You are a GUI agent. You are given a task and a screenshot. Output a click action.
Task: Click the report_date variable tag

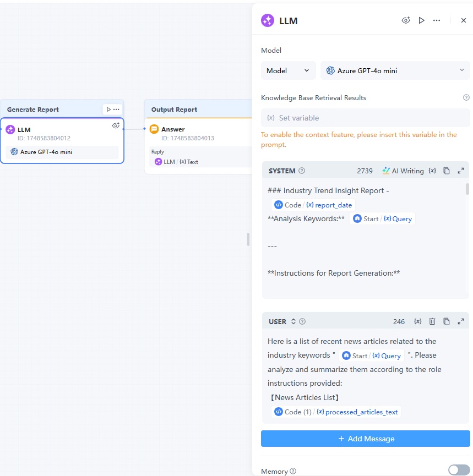point(313,205)
